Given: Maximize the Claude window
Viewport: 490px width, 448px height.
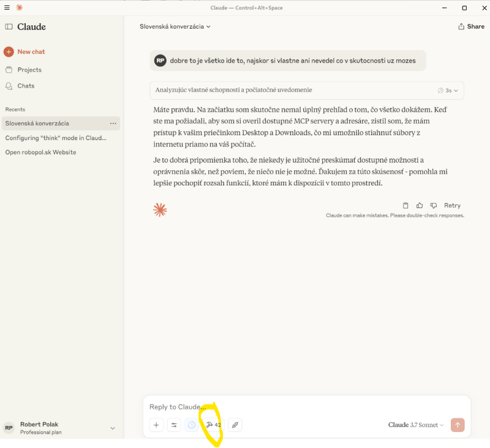Looking at the screenshot, I should pos(464,8).
